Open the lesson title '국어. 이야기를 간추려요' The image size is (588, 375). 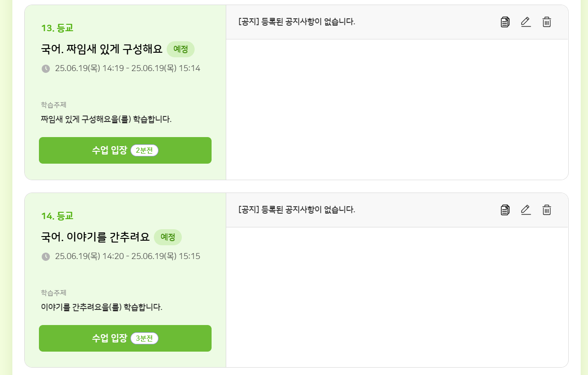point(95,237)
